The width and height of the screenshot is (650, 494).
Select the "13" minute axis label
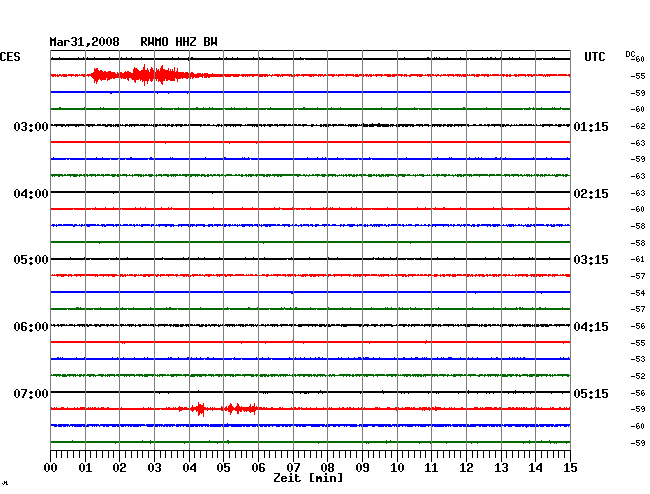501,468
